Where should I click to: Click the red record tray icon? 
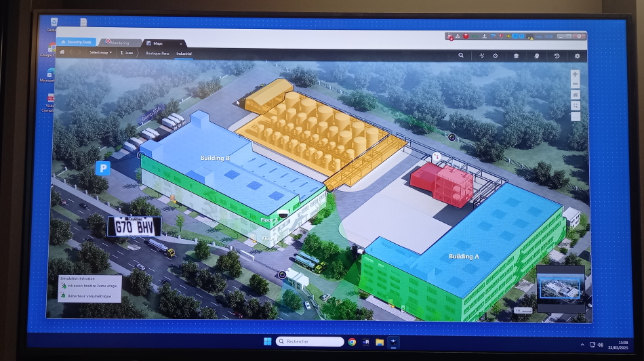[x=466, y=36]
